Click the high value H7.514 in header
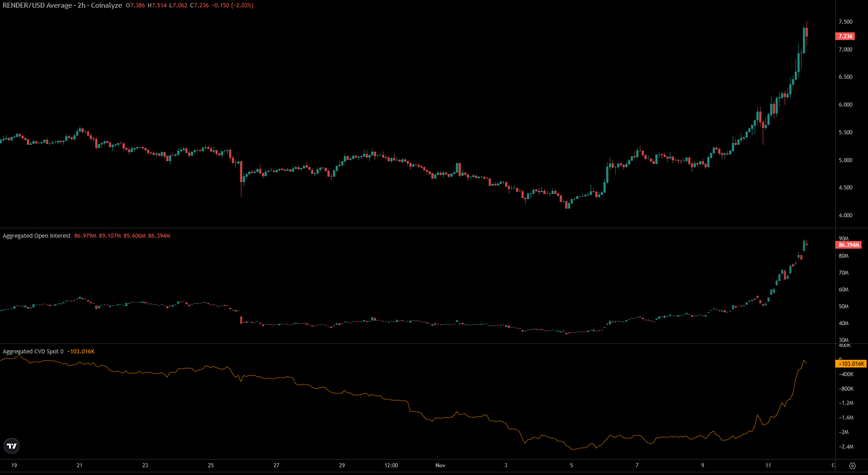 (x=157, y=5)
